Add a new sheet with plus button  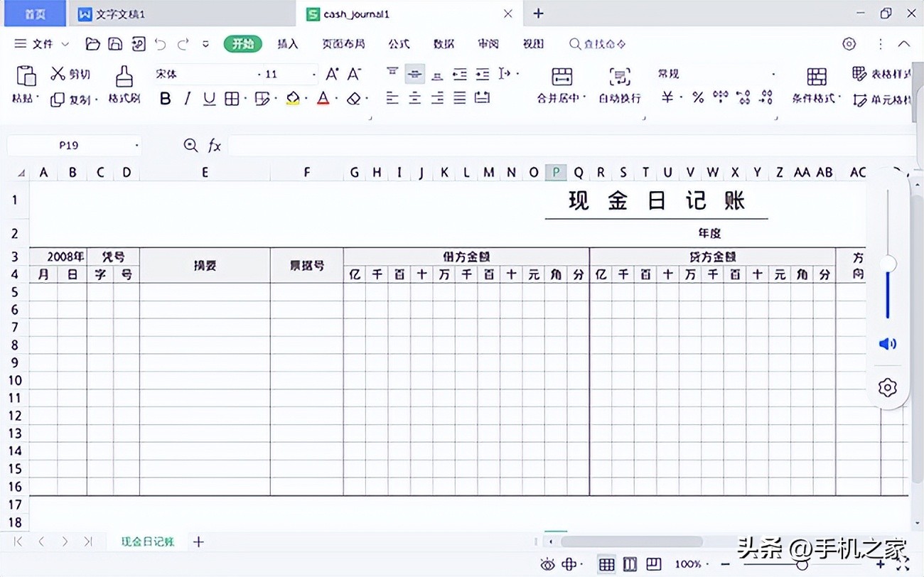tap(198, 541)
